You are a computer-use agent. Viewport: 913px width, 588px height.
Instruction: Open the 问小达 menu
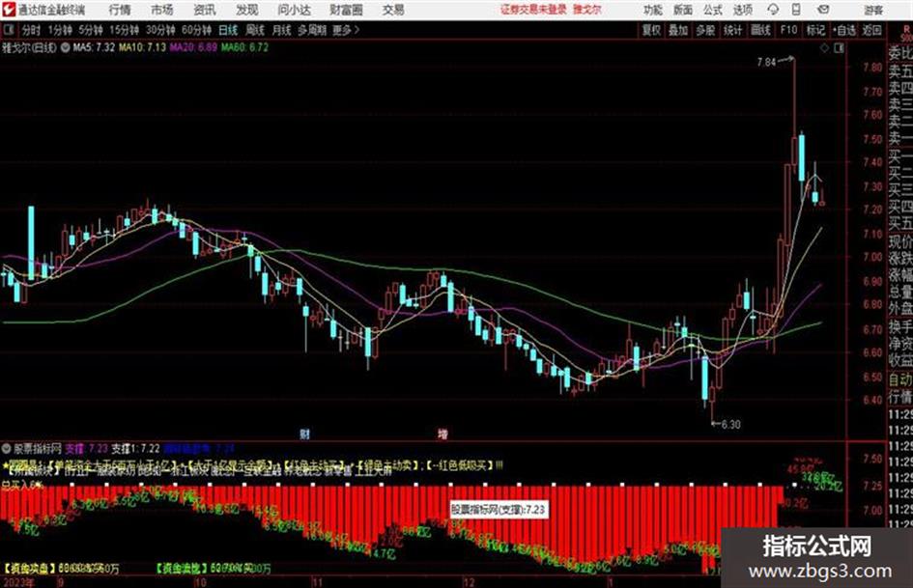point(294,10)
